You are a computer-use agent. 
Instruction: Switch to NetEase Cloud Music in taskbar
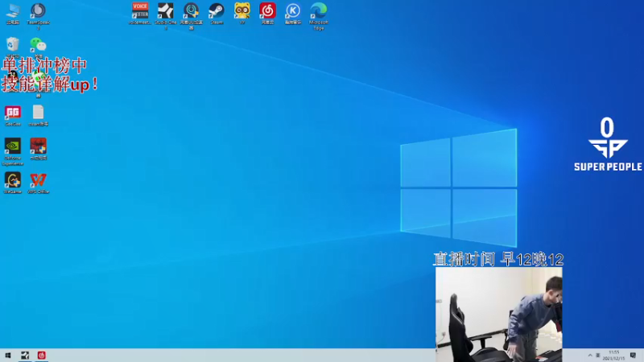(x=42, y=355)
